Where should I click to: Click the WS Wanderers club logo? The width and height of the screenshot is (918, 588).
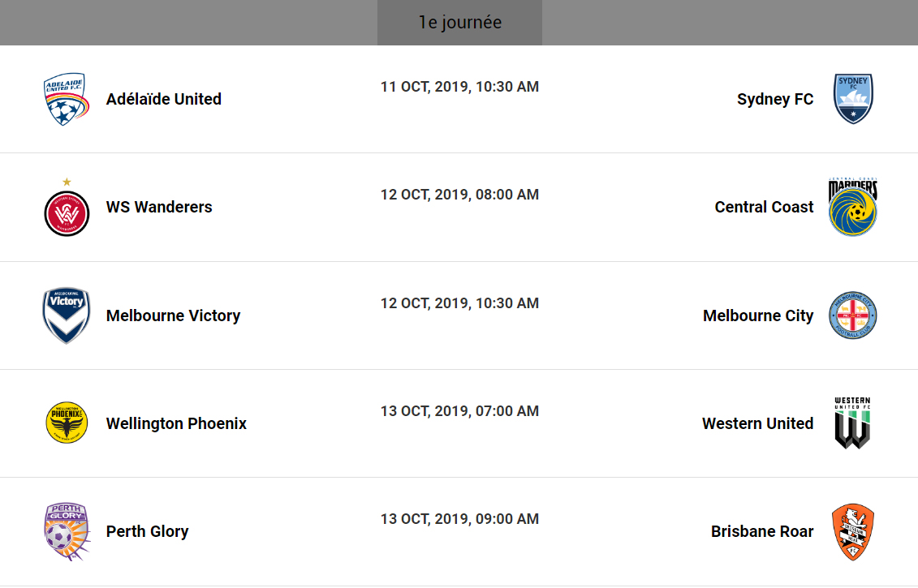click(67, 212)
